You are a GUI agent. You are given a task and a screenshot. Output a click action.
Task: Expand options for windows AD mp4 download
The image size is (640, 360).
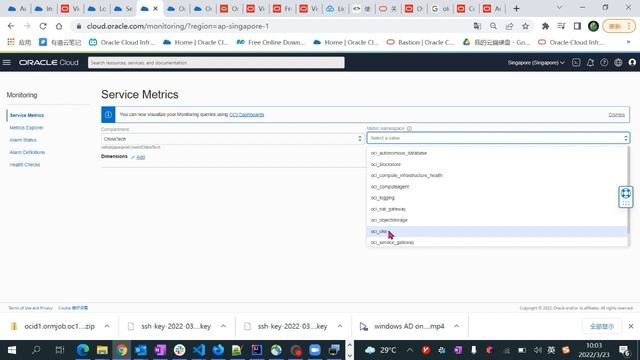coord(456,326)
